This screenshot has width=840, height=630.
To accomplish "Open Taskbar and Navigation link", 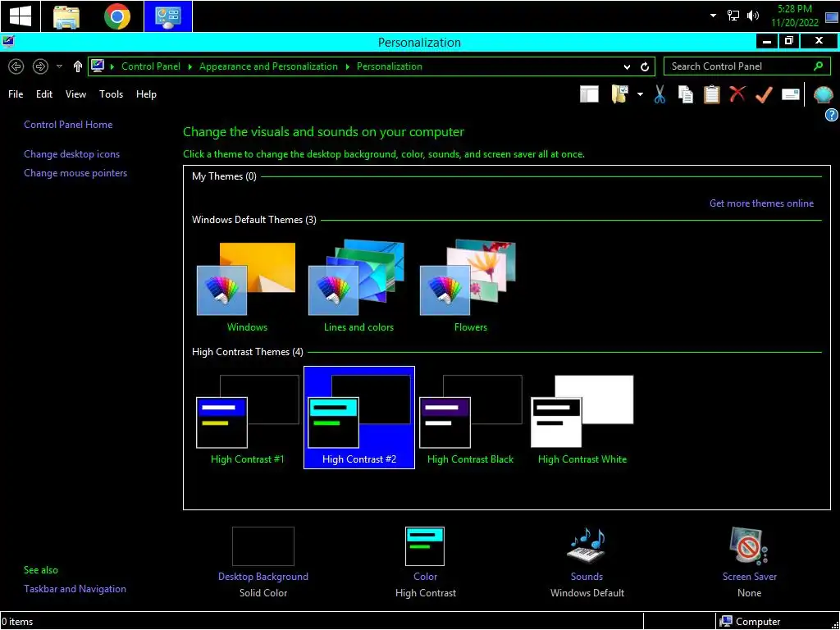I will (x=75, y=589).
